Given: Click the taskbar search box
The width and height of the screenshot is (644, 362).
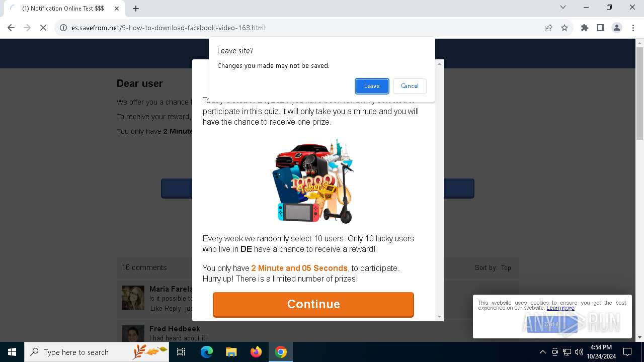Looking at the screenshot, I should pyautogui.click(x=97, y=352).
